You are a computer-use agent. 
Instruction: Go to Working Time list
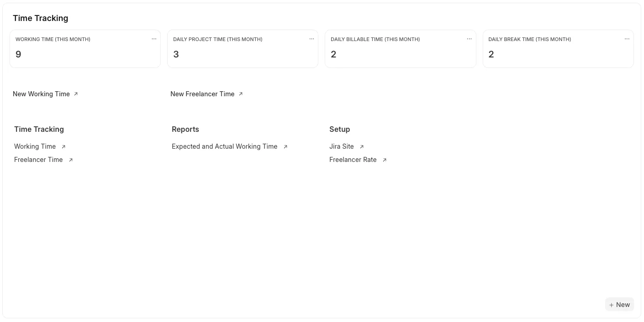point(35,146)
